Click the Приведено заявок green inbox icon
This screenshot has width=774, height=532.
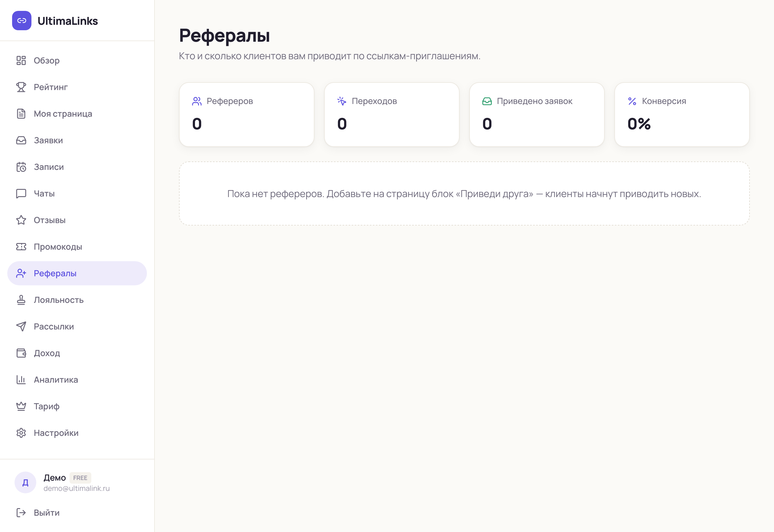487,101
